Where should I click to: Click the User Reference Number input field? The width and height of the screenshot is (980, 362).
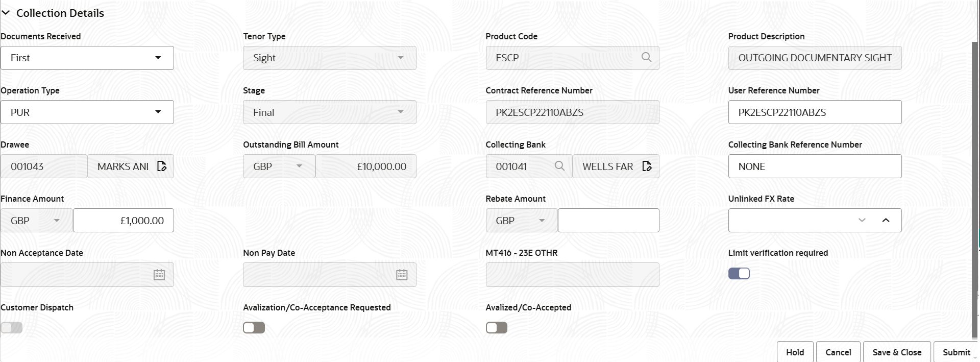(814, 112)
